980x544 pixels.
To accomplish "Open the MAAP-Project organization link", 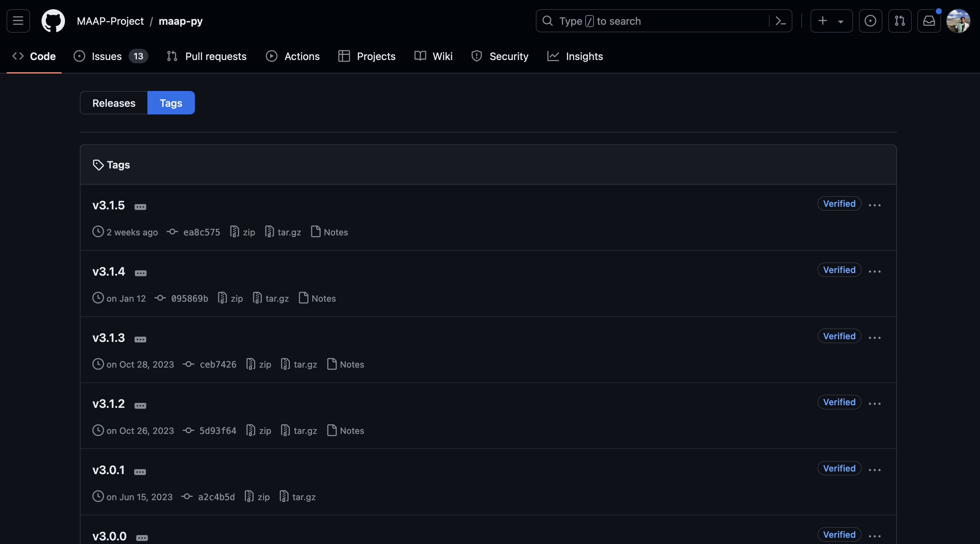I will 110,21.
